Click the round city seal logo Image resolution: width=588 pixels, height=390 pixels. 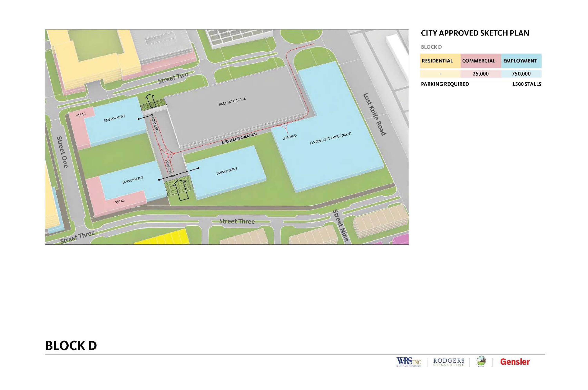pos(481,361)
